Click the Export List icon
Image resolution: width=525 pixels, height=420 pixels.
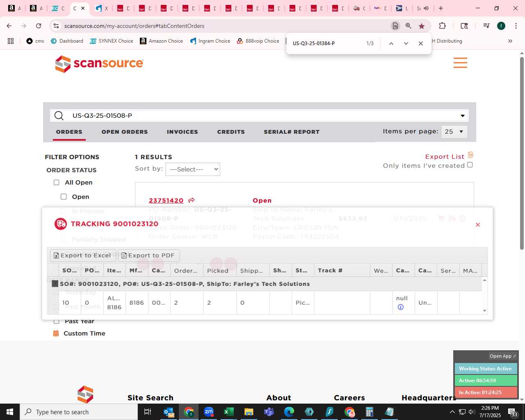[x=470, y=155]
